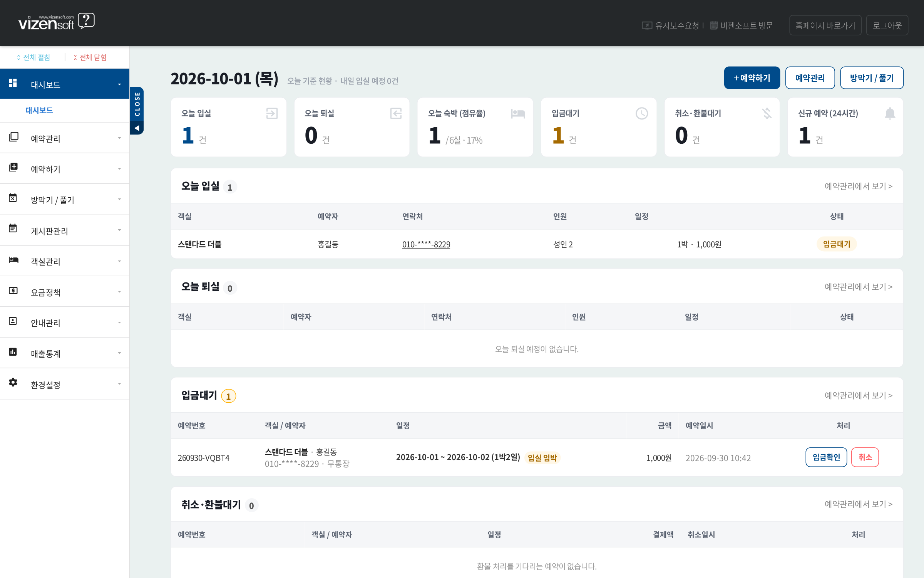Click phone link 010-****-8229 in 오늘 입실
Viewport: 924px width, 578px height.
[426, 244]
